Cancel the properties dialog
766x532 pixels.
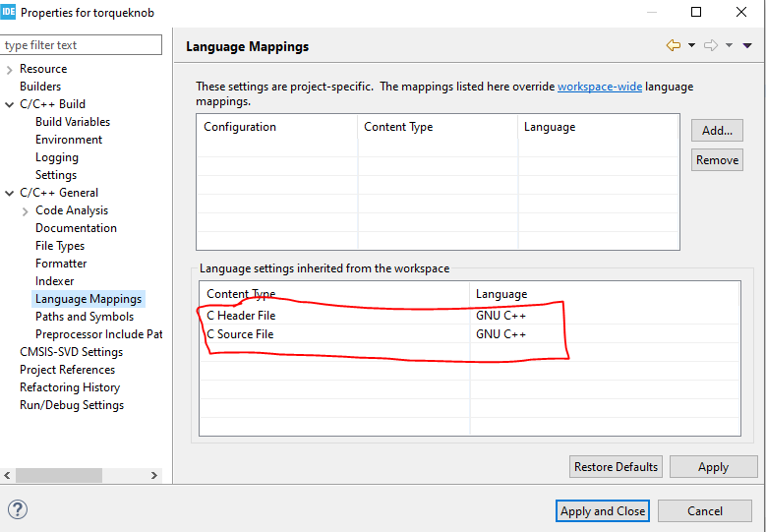pos(704,511)
